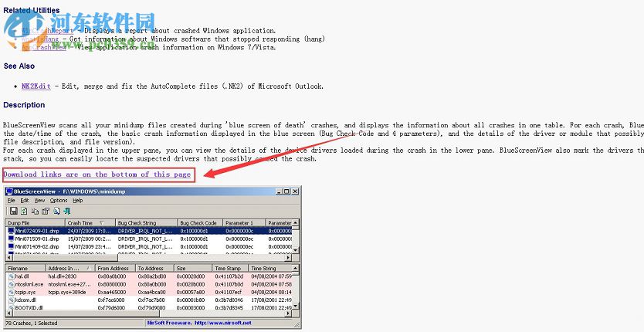Image resolution: width=644 pixels, height=332 pixels.
Task: Click the Exit toolbar icon
Action: pyautogui.click(x=67, y=211)
